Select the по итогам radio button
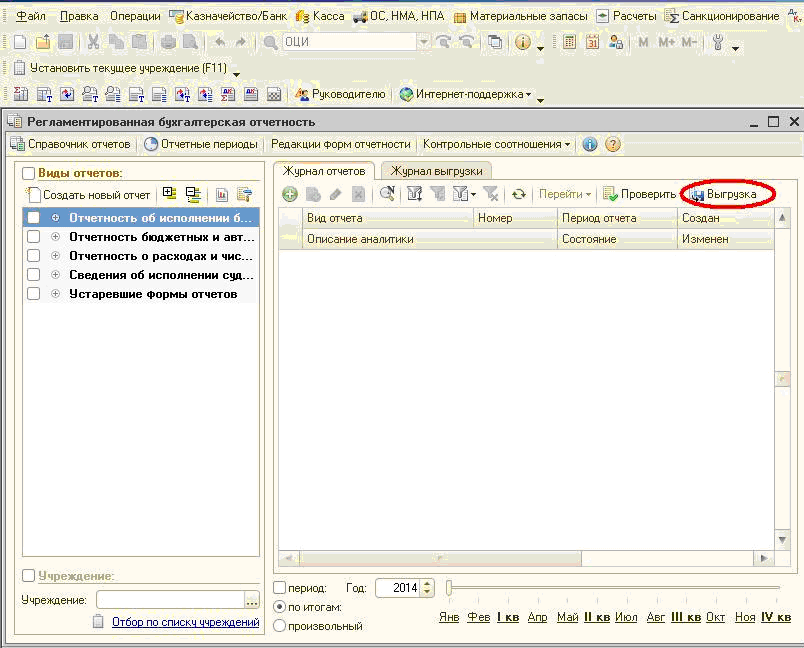 [x=279, y=607]
